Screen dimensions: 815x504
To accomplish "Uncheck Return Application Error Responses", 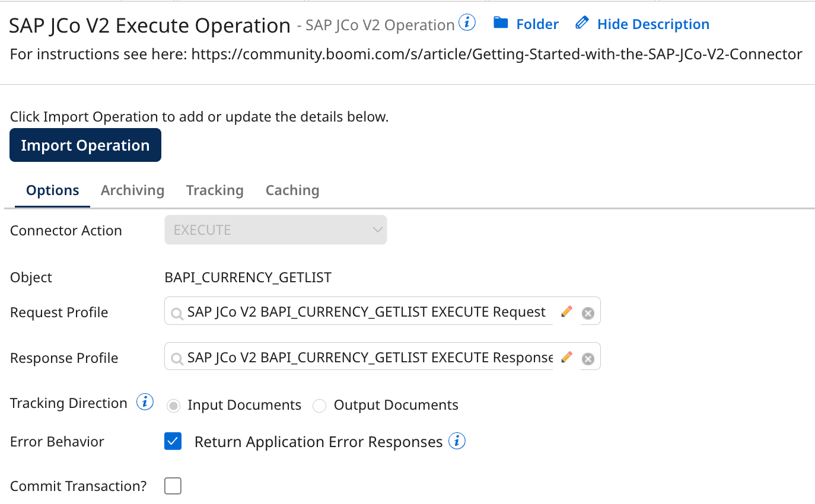I will click(173, 441).
